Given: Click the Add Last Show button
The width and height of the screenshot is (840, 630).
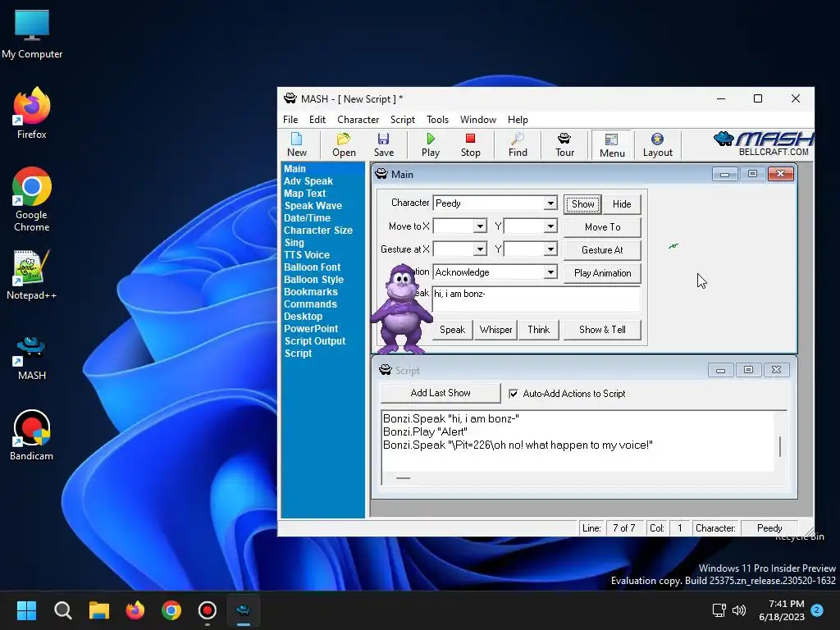Looking at the screenshot, I should click(x=441, y=393).
